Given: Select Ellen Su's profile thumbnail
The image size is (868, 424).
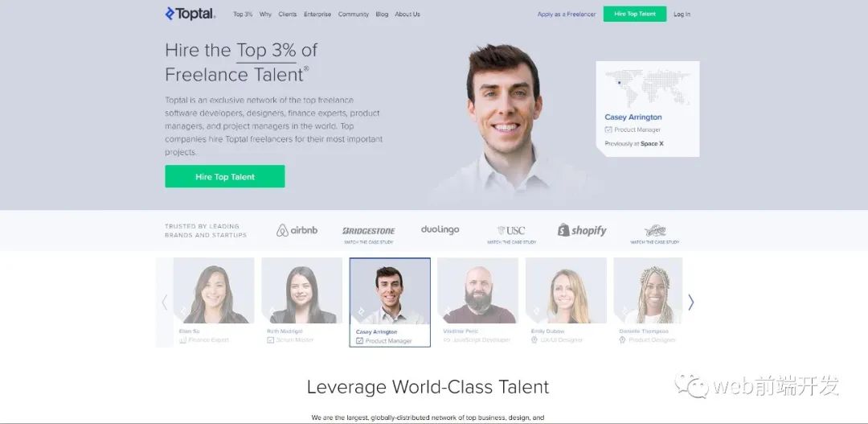Looking at the screenshot, I should [x=214, y=302].
